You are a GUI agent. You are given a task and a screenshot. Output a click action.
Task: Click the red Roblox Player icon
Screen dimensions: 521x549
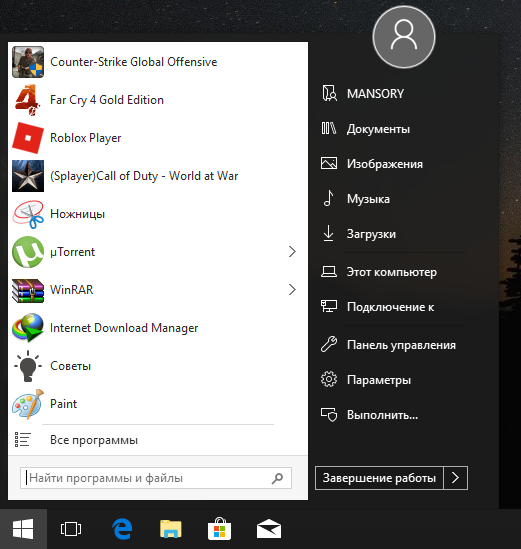tap(28, 138)
